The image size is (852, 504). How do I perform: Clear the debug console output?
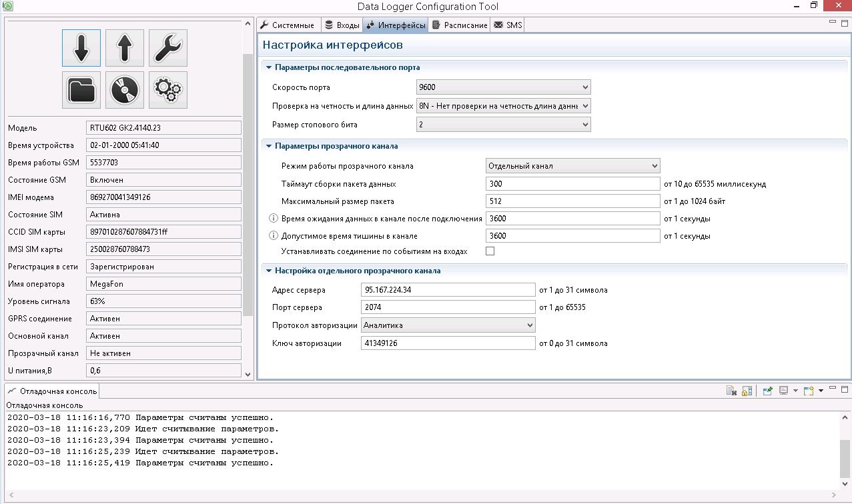click(731, 391)
